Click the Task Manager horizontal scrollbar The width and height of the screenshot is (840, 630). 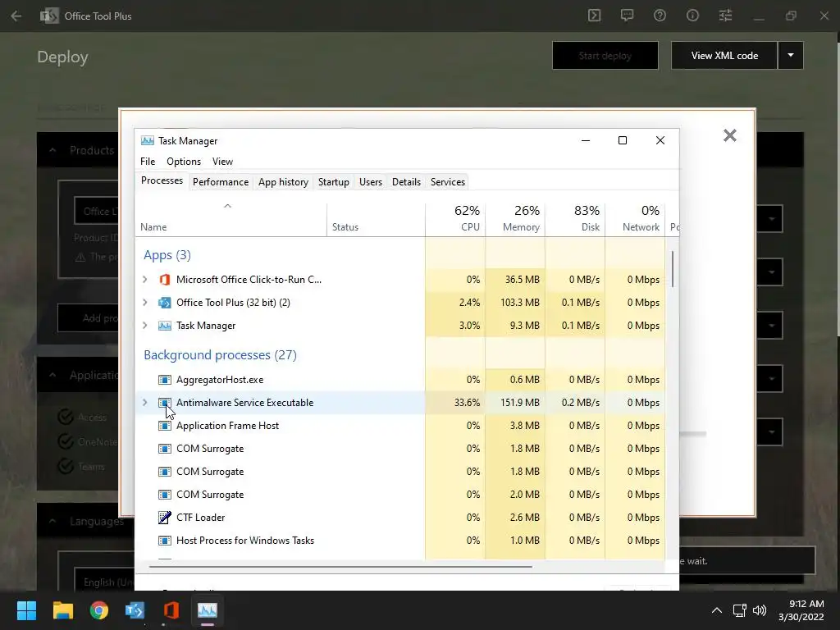(340, 566)
